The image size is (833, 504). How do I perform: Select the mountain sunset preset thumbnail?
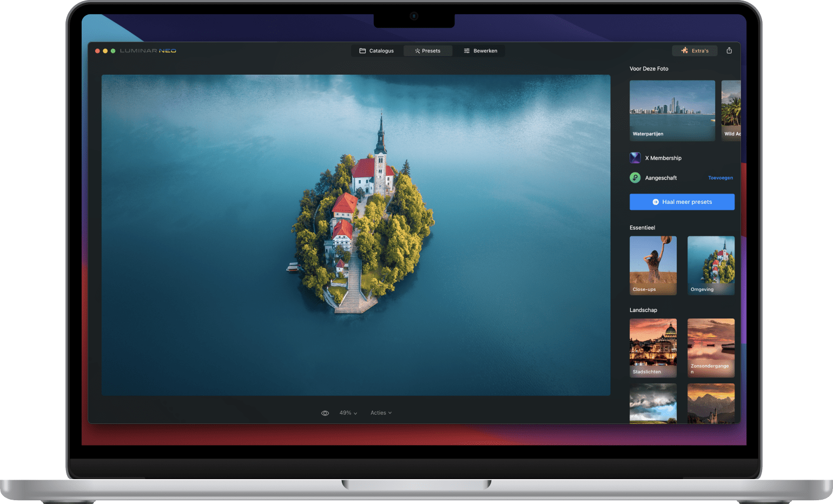pos(711,403)
